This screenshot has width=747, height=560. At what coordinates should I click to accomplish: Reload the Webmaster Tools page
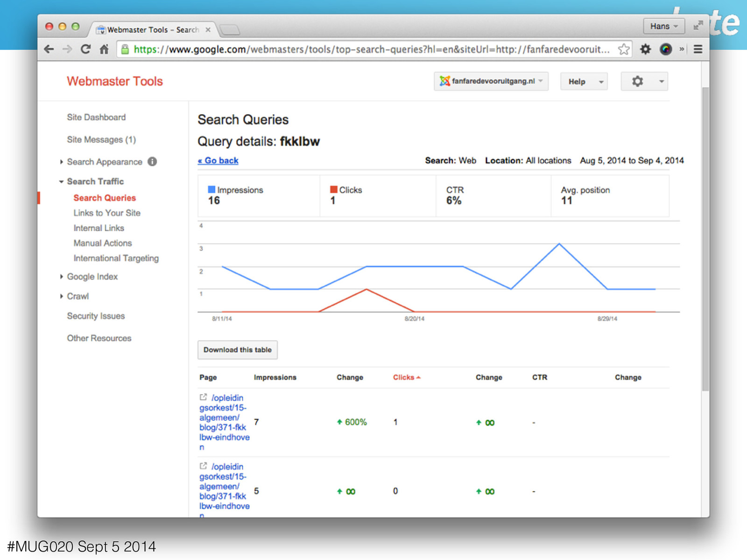(85, 49)
